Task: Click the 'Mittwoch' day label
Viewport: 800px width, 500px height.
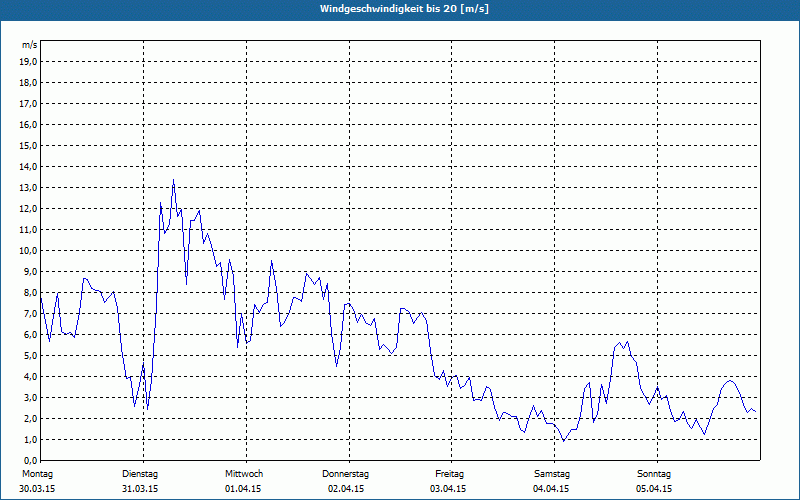Action: tap(244, 474)
